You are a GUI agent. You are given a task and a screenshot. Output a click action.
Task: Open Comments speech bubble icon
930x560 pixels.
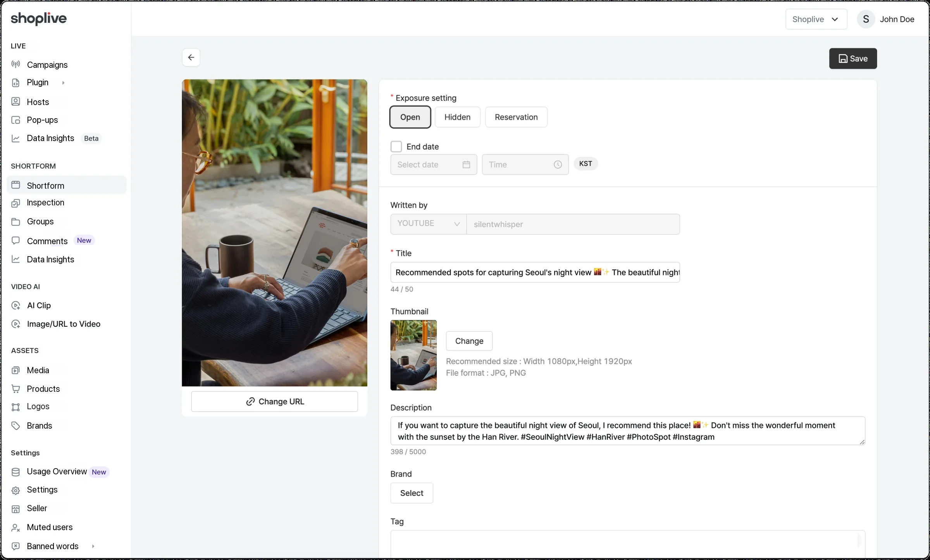15,241
